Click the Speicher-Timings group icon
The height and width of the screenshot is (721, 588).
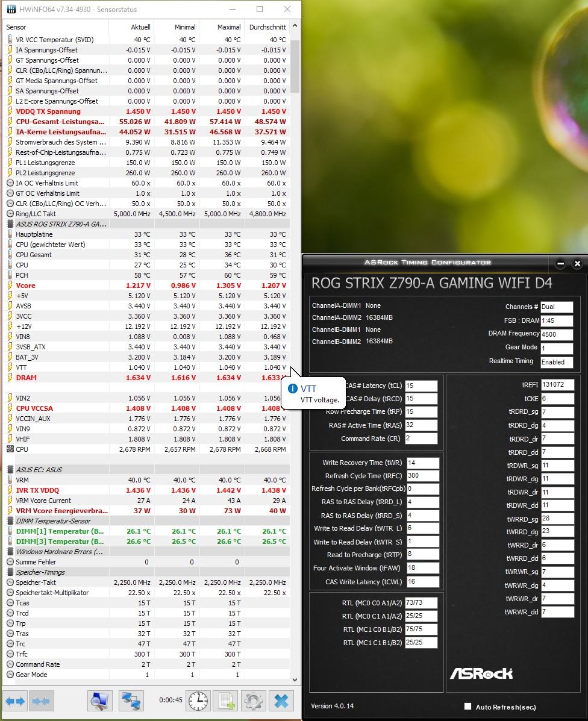pyautogui.click(x=10, y=572)
